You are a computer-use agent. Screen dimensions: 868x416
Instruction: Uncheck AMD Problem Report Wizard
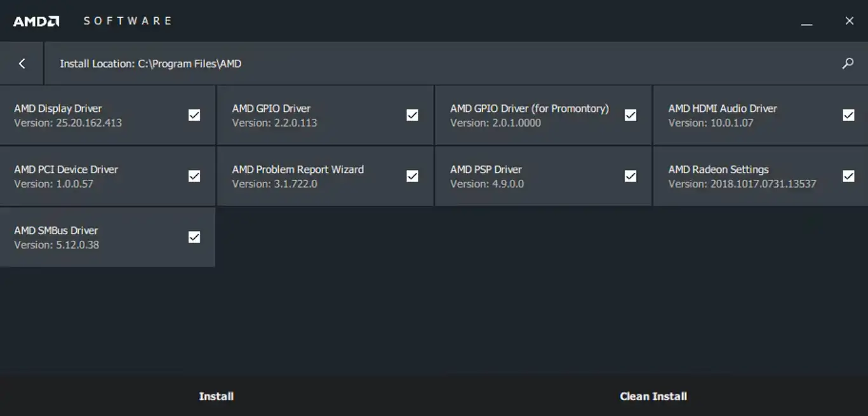(x=412, y=176)
